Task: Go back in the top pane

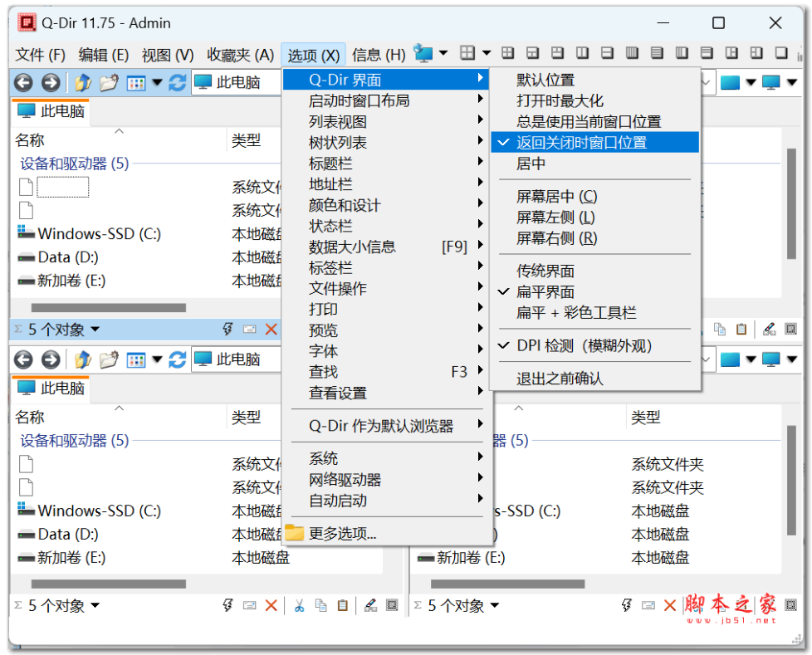Action: coord(23,82)
